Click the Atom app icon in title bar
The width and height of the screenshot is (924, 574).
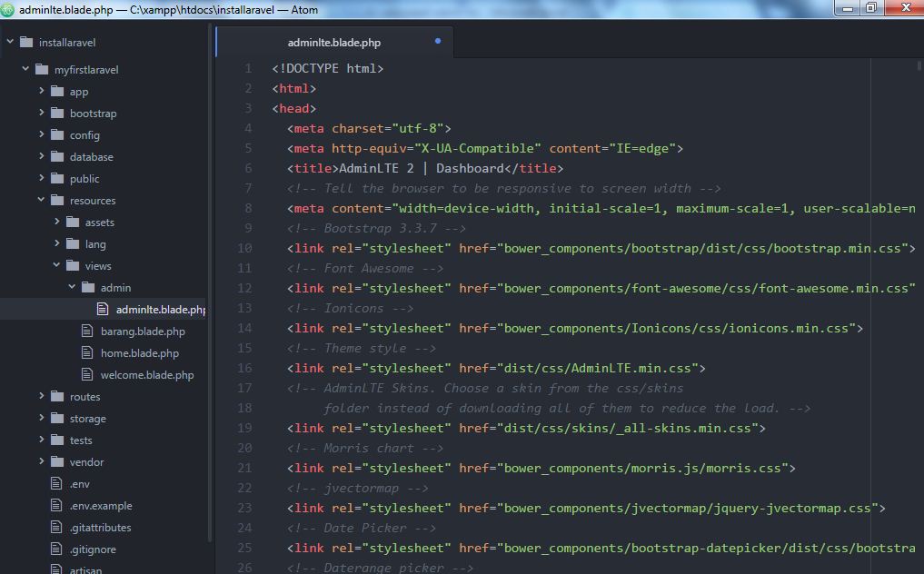[x=7, y=9]
